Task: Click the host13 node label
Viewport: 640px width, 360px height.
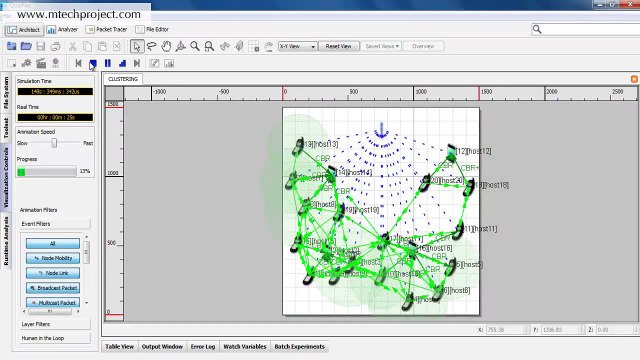Action: [321, 144]
